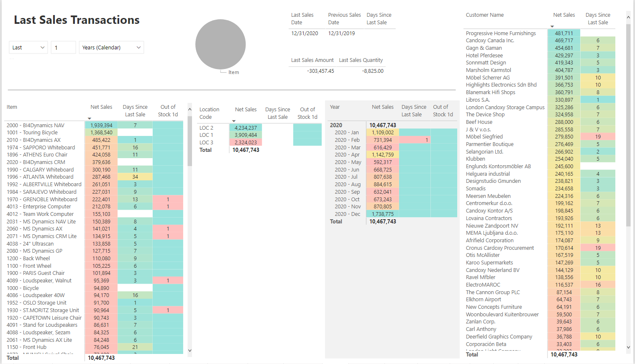Viewport: 635px width, 364px height.
Task: Select item row 1001 - Touring Bicycle
Action: pyautogui.click(x=32, y=133)
